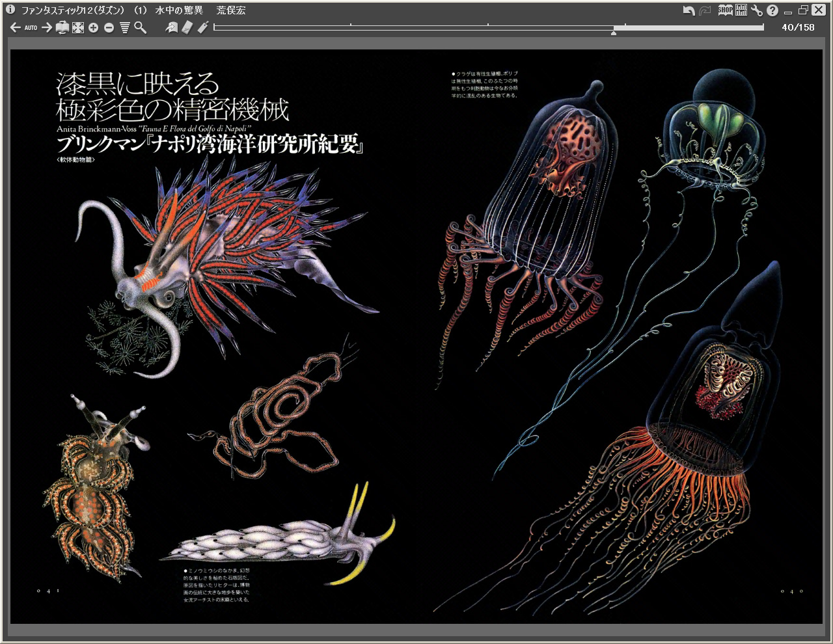Click the right page with jellyfish illustrations

click(x=620, y=336)
